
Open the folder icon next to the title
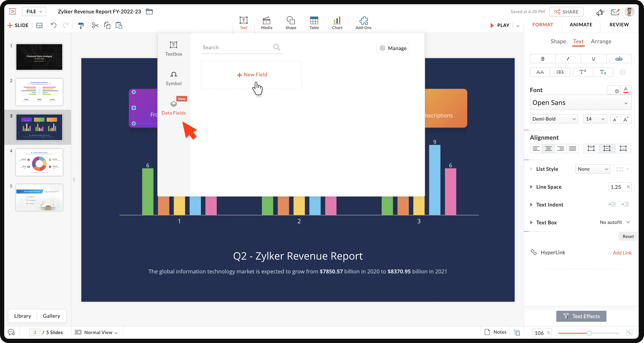tap(149, 11)
